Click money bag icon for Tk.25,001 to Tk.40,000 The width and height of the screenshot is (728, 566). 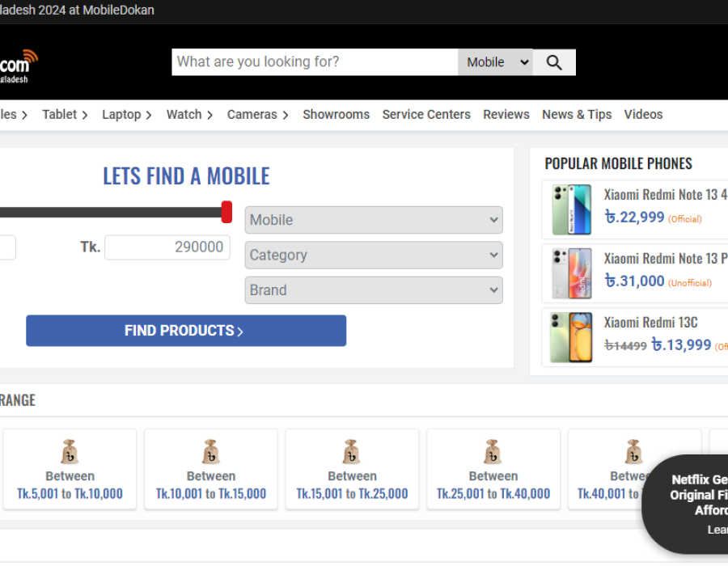tap(493, 452)
